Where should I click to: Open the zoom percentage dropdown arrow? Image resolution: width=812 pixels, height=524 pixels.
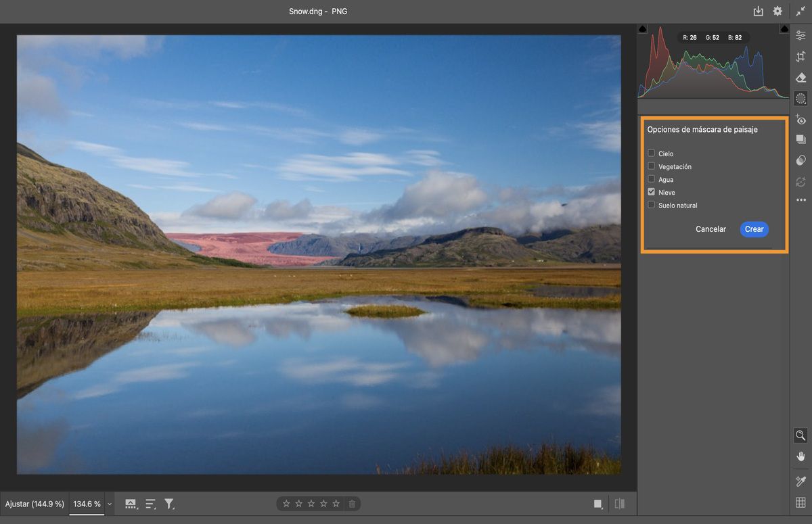[x=110, y=504]
